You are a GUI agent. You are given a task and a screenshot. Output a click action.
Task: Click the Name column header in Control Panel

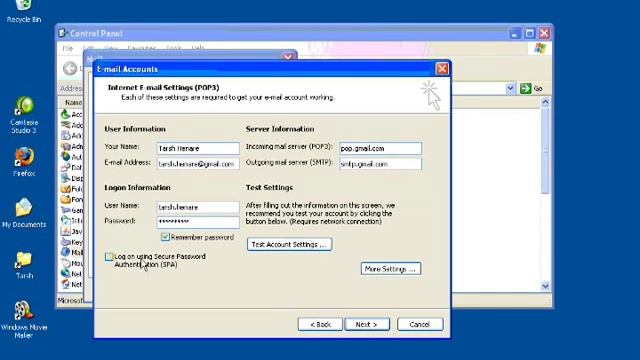pyautogui.click(x=72, y=102)
